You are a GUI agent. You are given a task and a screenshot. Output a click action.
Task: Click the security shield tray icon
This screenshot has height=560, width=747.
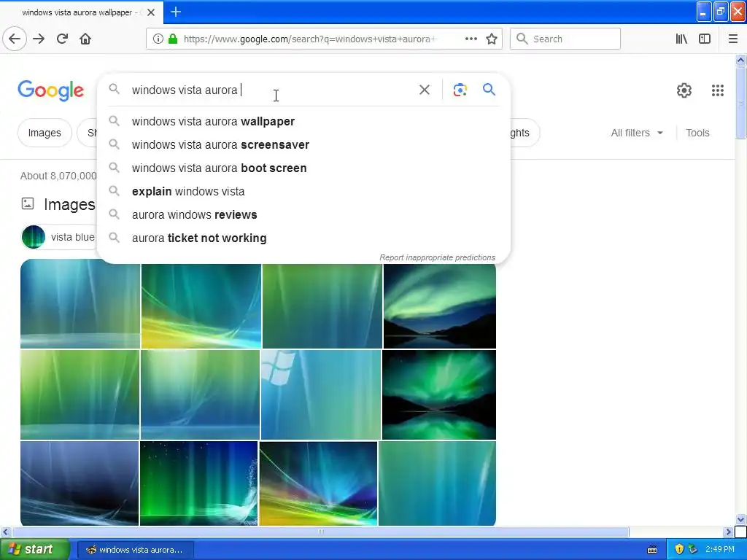(679, 550)
